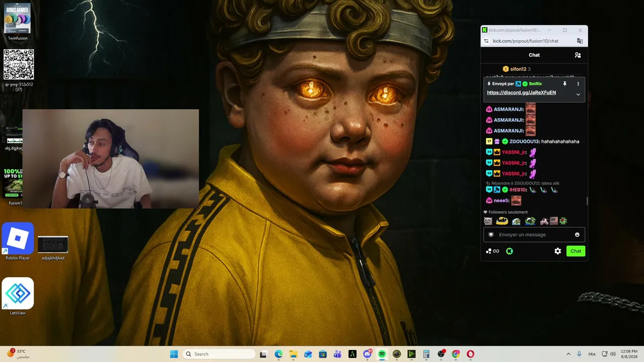Image resolution: width=644 pixels, height=362 pixels.
Task: Collapse the pinned message with the chevron
Action: click(578, 94)
